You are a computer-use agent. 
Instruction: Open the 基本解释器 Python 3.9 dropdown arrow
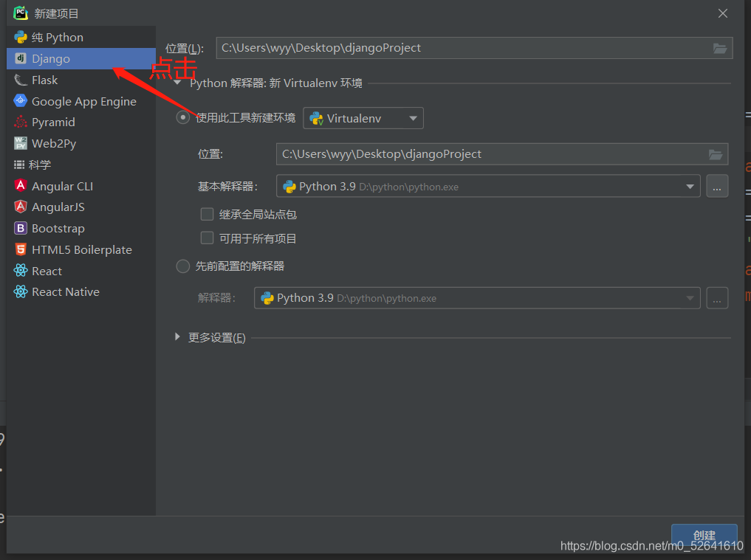(690, 186)
